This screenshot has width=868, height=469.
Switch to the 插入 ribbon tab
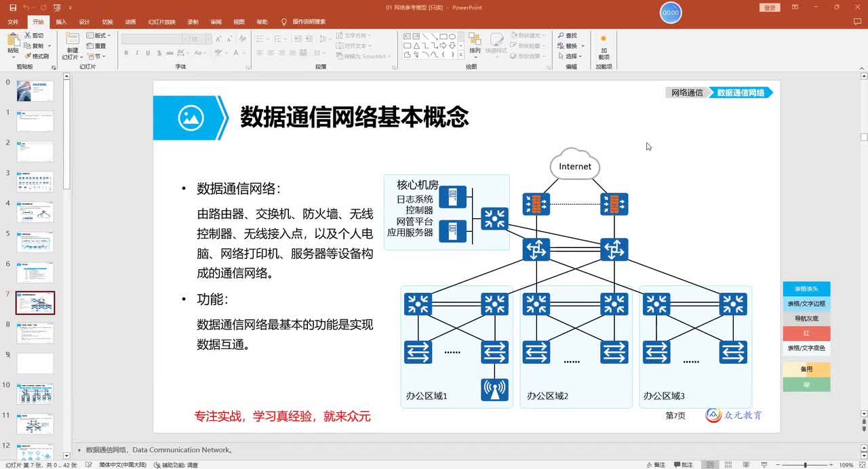[x=61, y=22]
